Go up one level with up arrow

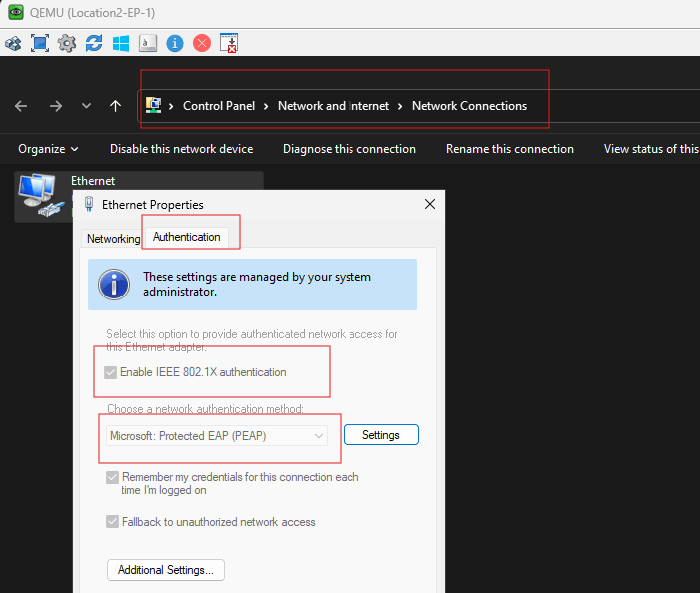pyautogui.click(x=115, y=106)
